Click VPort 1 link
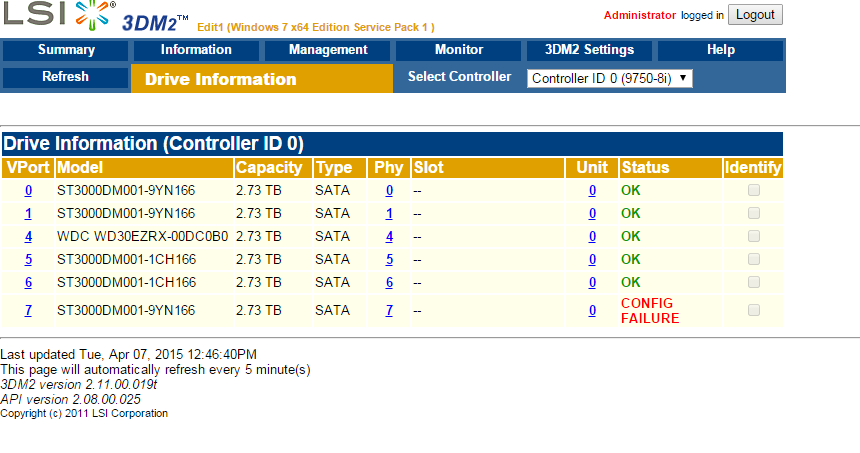The image size is (860, 453). tap(28, 213)
